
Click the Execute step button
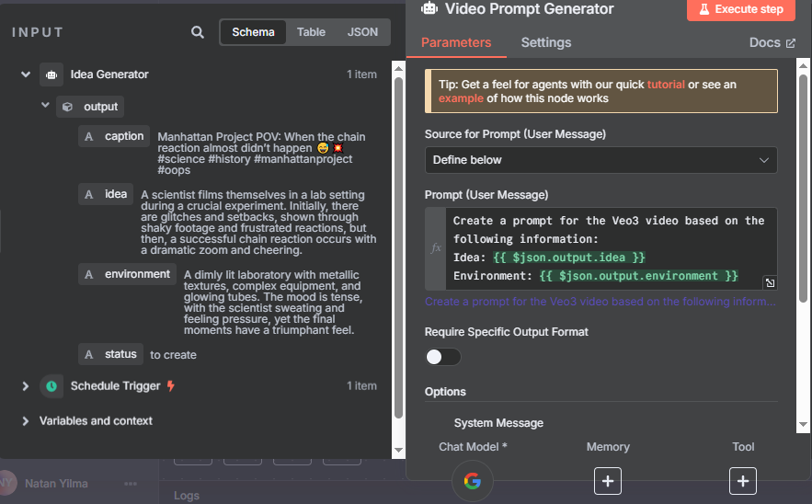click(741, 9)
